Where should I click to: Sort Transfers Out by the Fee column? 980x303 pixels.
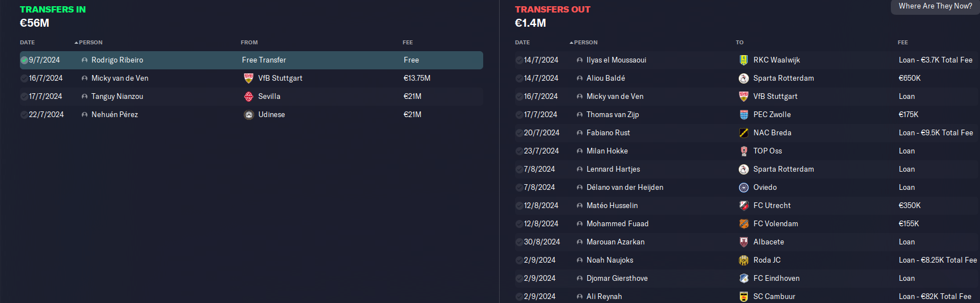pyautogui.click(x=903, y=42)
